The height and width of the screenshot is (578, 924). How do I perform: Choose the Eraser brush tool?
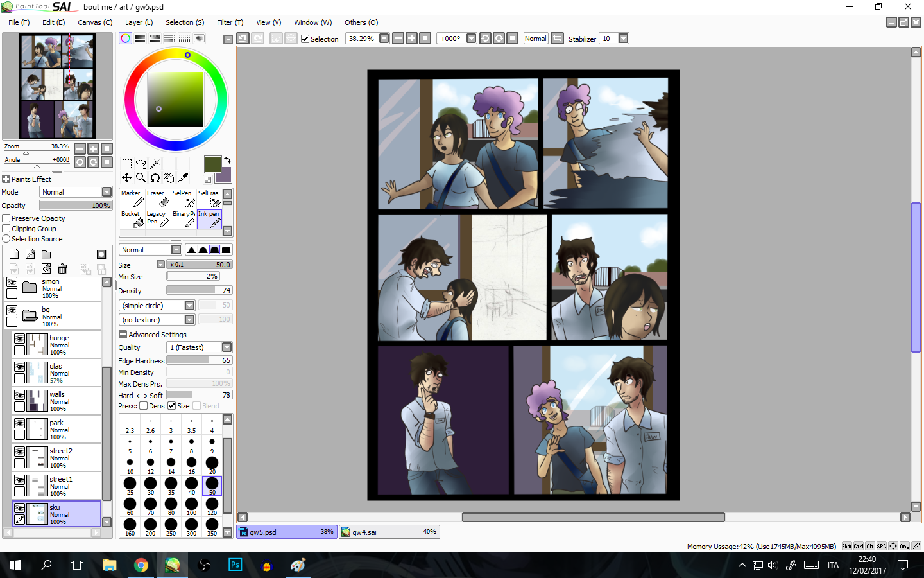tap(157, 198)
